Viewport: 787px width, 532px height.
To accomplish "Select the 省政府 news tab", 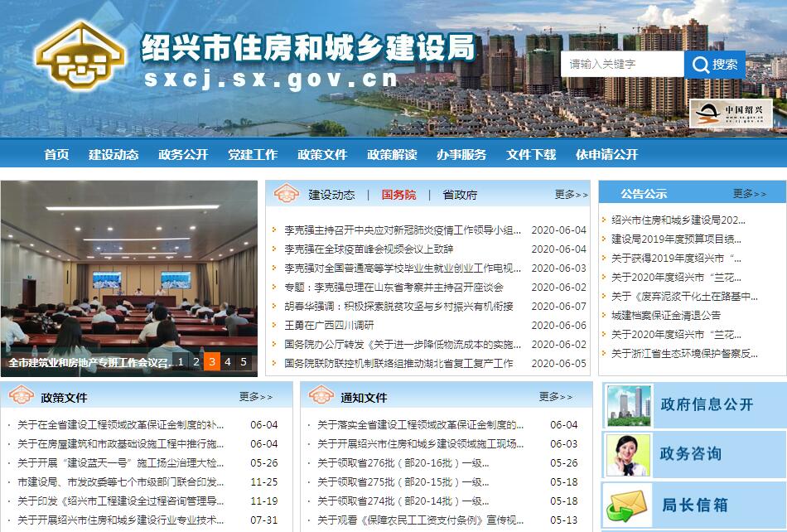I will point(460,195).
